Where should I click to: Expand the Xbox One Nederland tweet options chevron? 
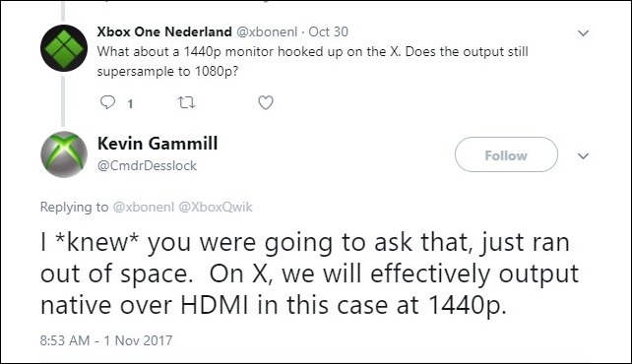pos(583,33)
